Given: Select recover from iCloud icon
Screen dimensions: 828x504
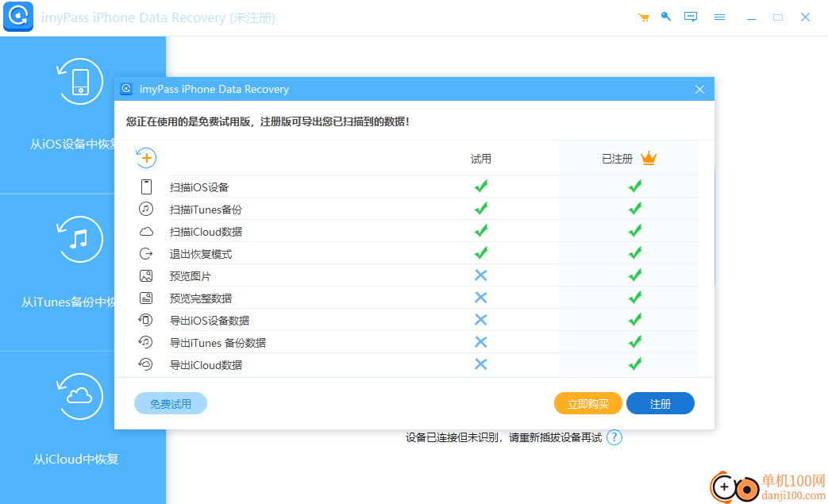Looking at the screenshot, I should click(x=79, y=396).
